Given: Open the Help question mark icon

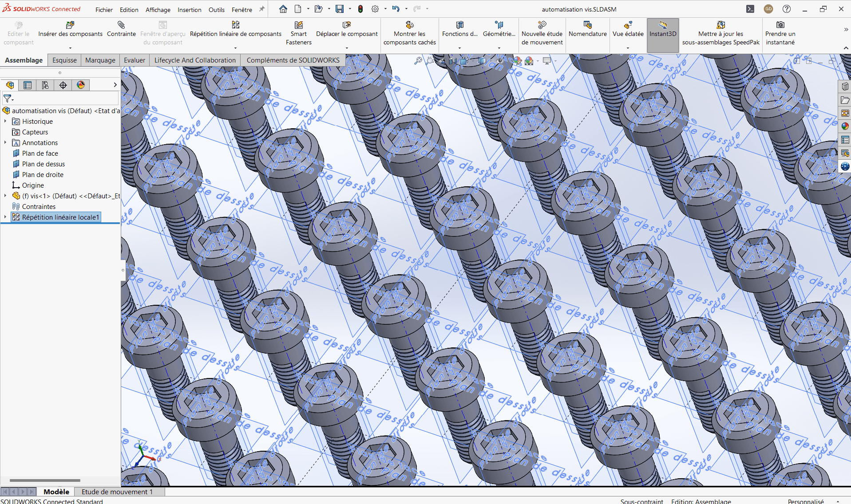Looking at the screenshot, I should pyautogui.click(x=787, y=9).
